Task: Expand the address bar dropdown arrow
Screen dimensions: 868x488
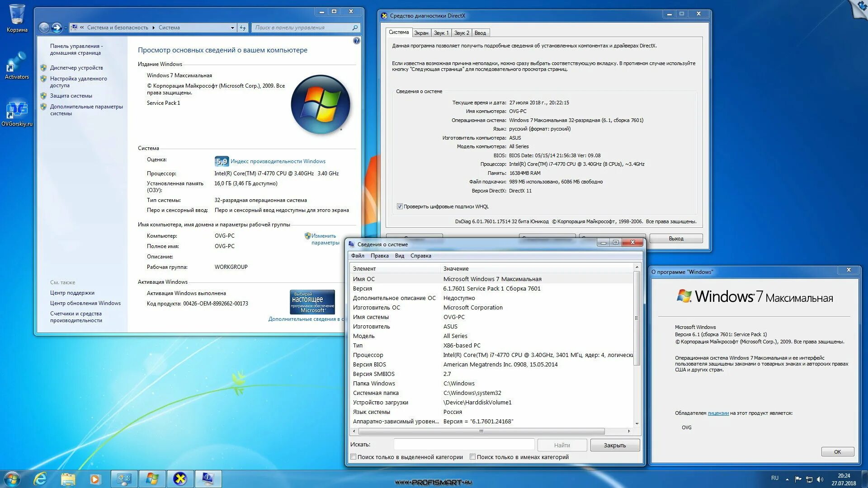Action: pyautogui.click(x=232, y=28)
